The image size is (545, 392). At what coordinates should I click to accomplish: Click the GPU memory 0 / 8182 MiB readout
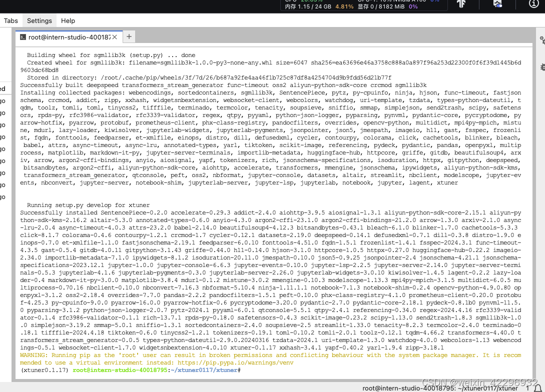pyautogui.click(x=381, y=6)
